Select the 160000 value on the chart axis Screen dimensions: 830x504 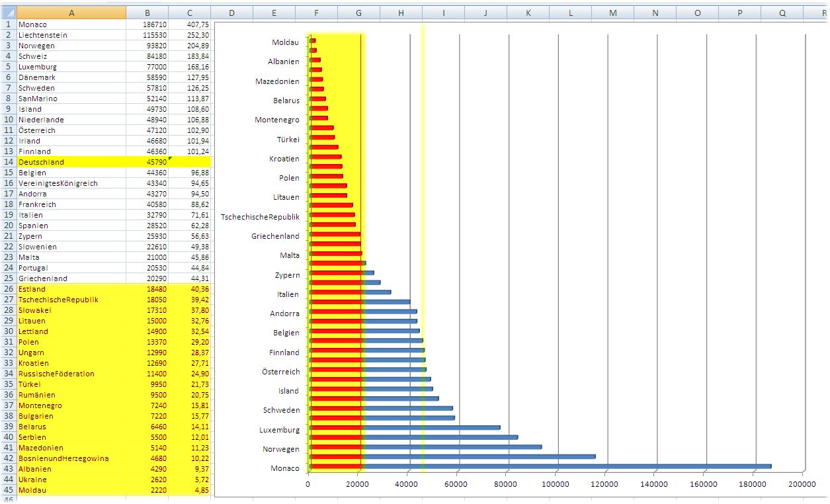(704, 484)
